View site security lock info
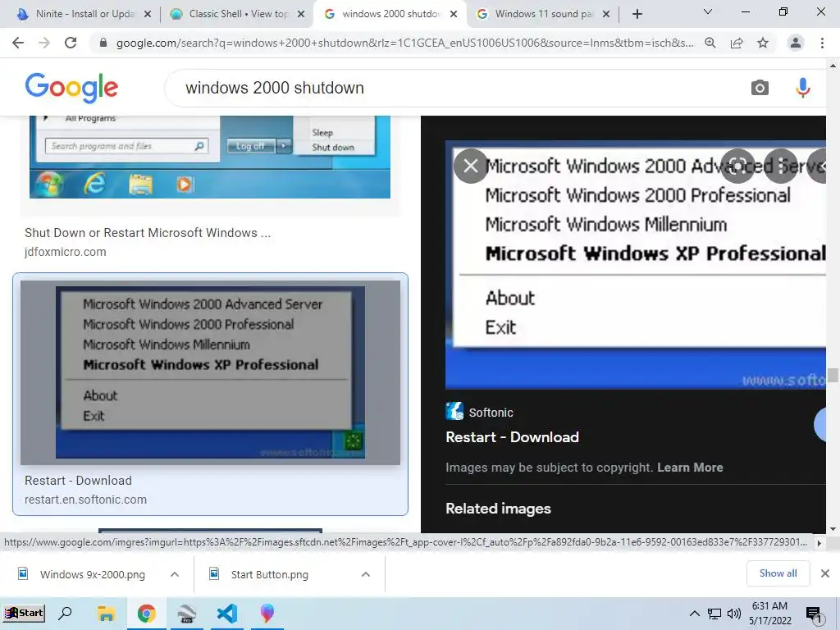This screenshot has width=840, height=630. tap(103, 43)
